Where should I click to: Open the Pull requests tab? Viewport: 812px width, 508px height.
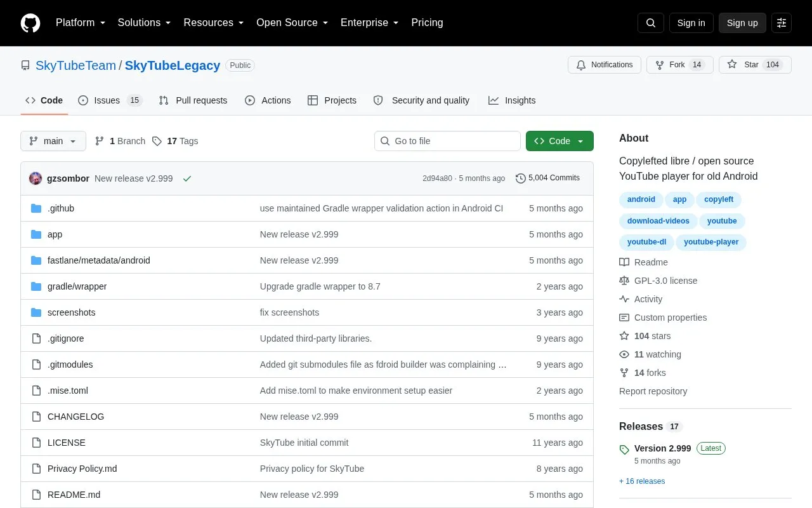[x=193, y=100]
